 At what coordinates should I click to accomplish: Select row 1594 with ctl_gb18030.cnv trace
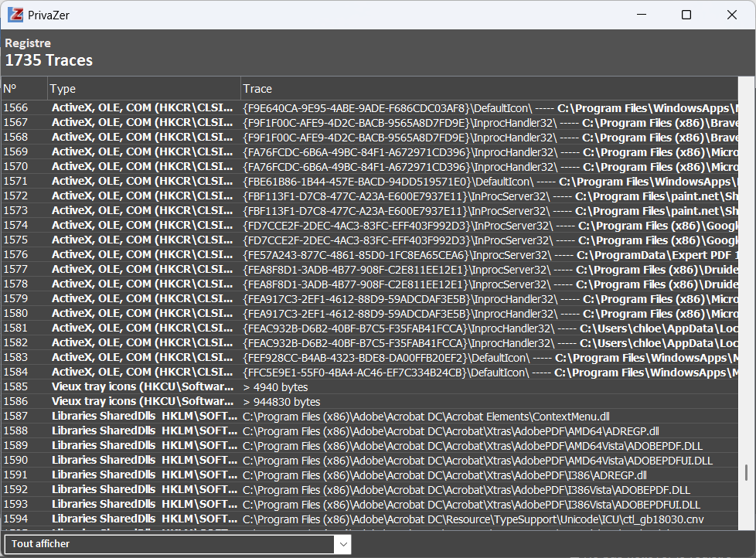(473, 519)
